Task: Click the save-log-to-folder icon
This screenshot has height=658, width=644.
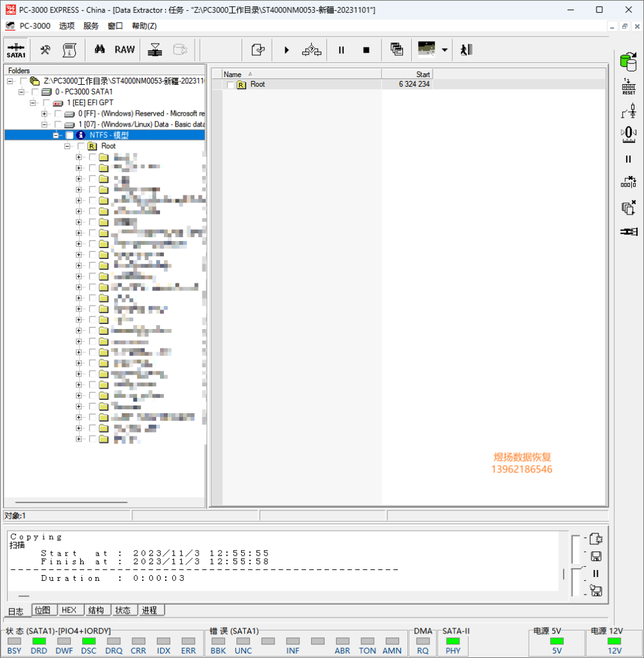Action: click(x=596, y=591)
